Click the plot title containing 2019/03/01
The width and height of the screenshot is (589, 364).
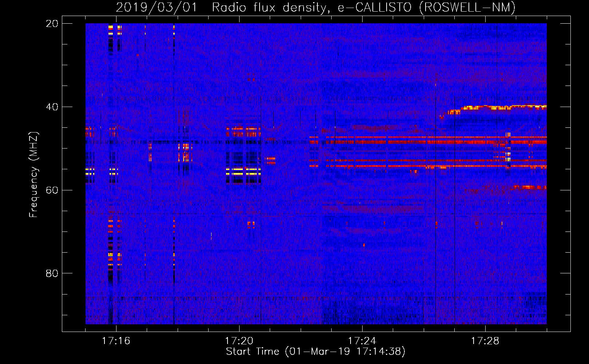click(316, 7)
